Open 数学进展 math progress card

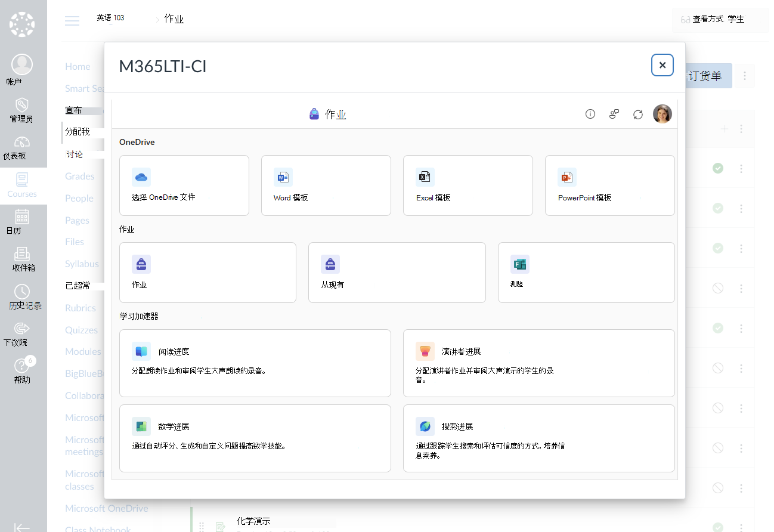coord(255,438)
